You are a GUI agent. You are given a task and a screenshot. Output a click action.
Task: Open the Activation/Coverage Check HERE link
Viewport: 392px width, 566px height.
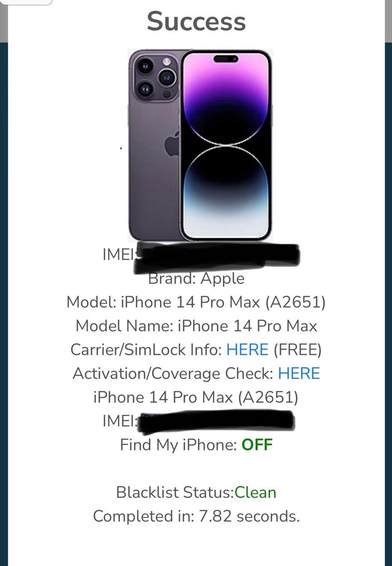299,373
